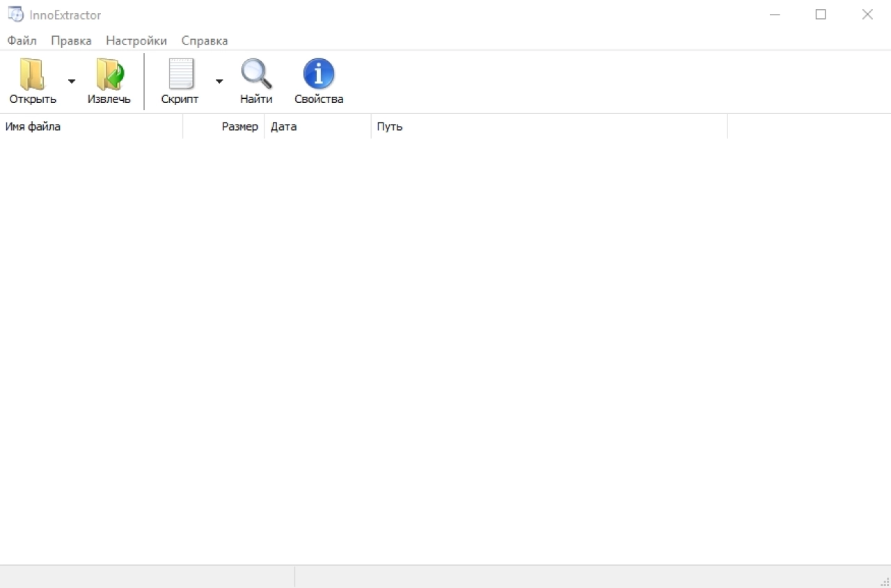Image resolution: width=891 pixels, height=588 pixels.
Task: Click the Найти magnifier icon
Action: (x=256, y=74)
